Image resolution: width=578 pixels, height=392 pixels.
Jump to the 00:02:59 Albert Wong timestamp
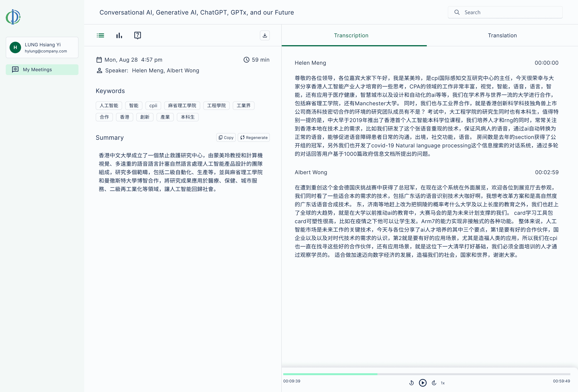(547, 172)
